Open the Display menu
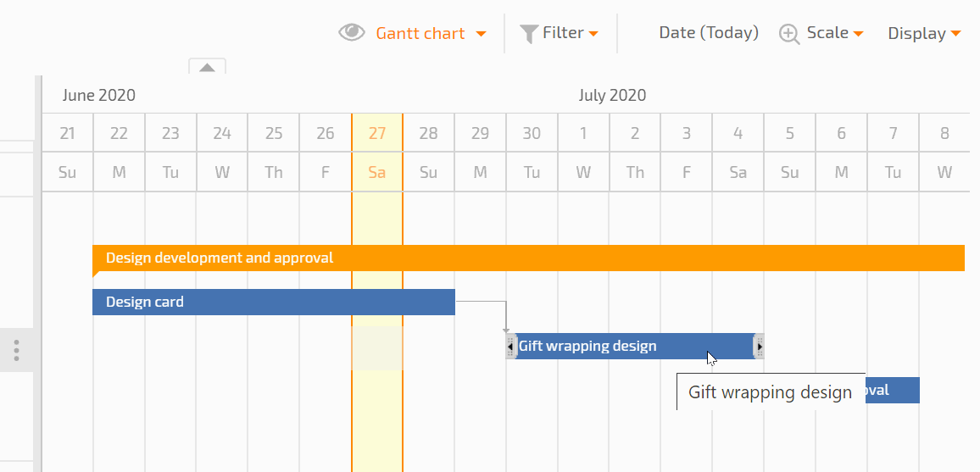 (924, 33)
